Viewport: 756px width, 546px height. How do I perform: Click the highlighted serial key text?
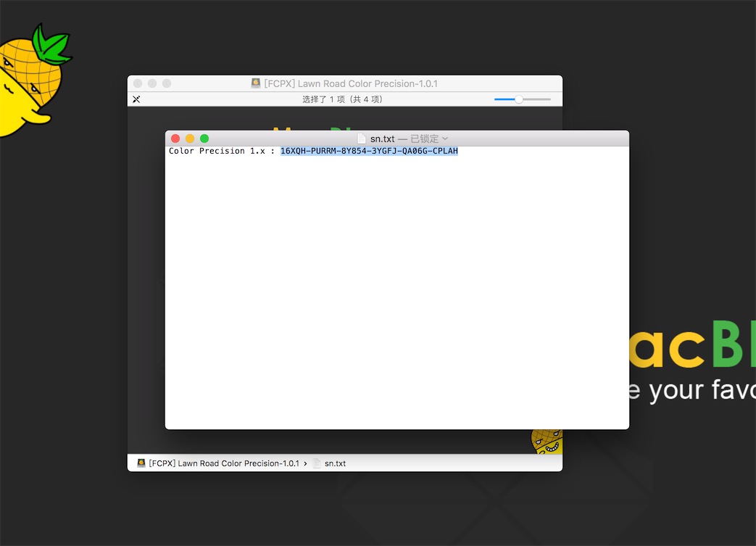click(370, 151)
